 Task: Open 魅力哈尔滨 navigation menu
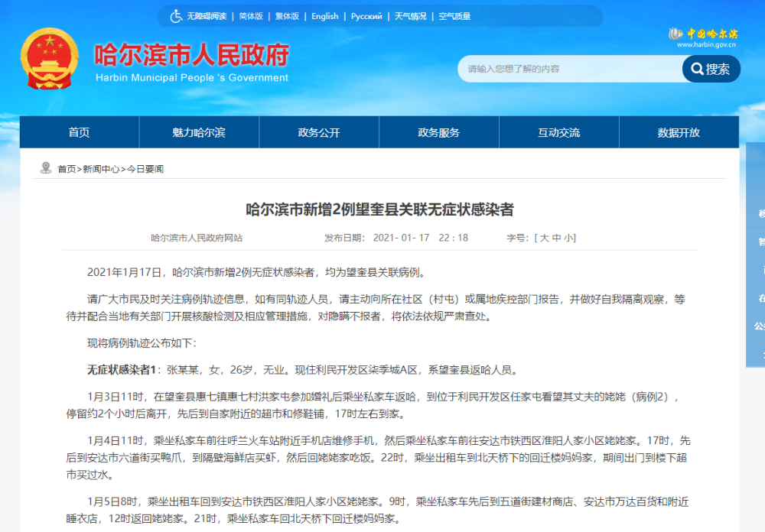[x=199, y=132]
